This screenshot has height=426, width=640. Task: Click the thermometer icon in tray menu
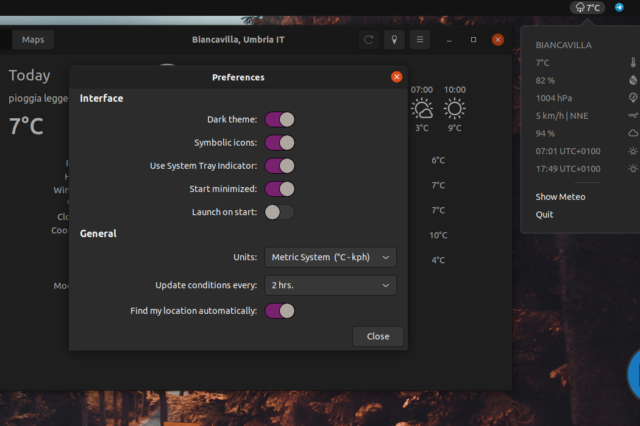633,62
